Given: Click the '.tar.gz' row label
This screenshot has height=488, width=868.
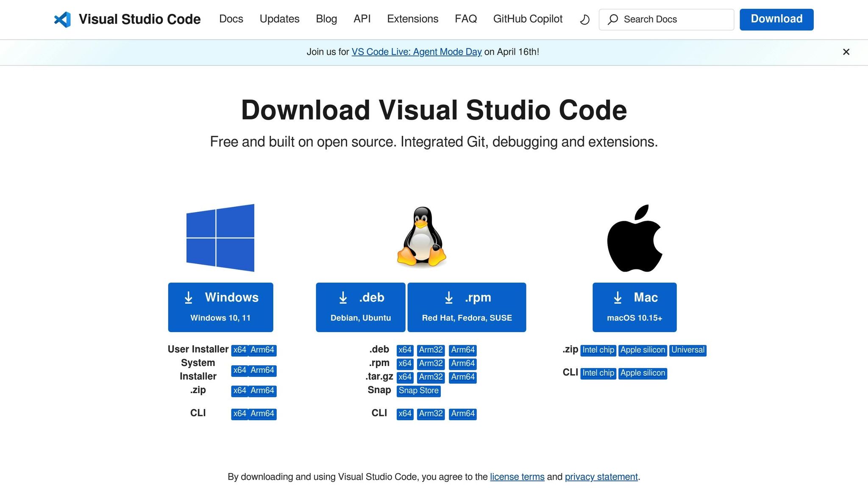Looking at the screenshot, I should pyautogui.click(x=379, y=377).
